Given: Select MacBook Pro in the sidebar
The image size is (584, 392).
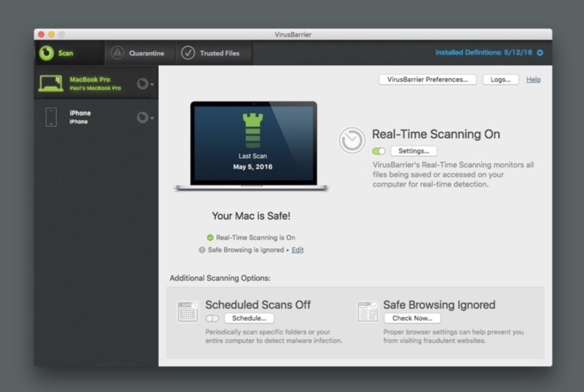Looking at the screenshot, I should (x=96, y=83).
